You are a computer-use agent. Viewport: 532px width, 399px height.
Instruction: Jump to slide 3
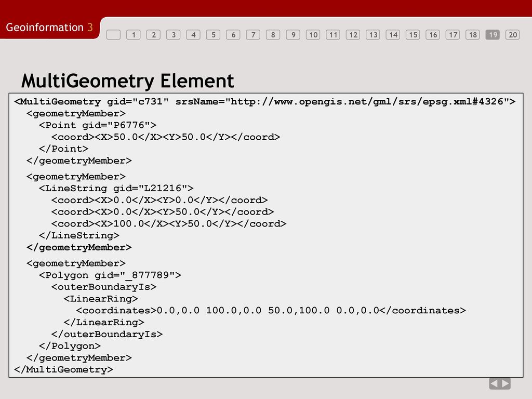[174, 35]
